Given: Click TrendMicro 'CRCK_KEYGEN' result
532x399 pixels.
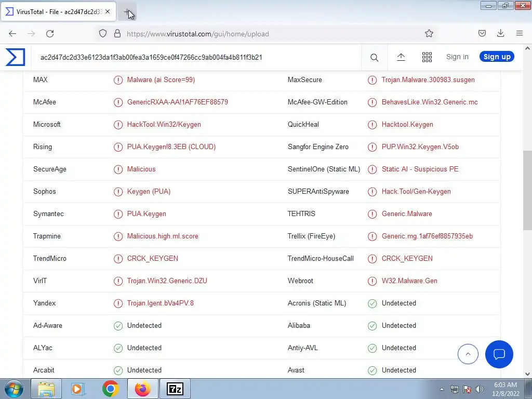Looking at the screenshot, I should [152, 259].
